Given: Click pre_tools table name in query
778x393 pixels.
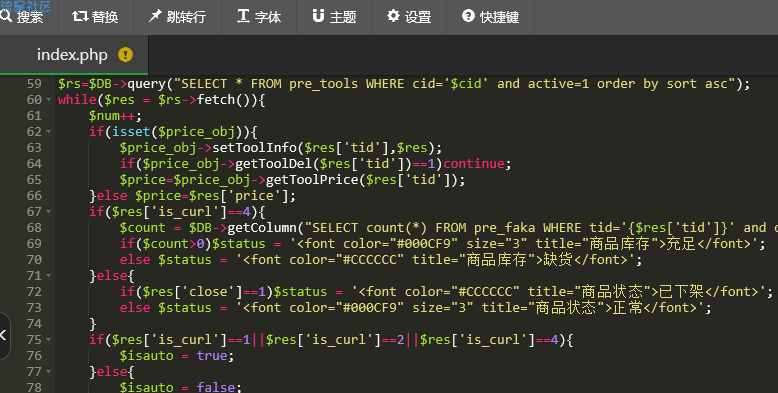Looking at the screenshot, I should [x=324, y=84].
